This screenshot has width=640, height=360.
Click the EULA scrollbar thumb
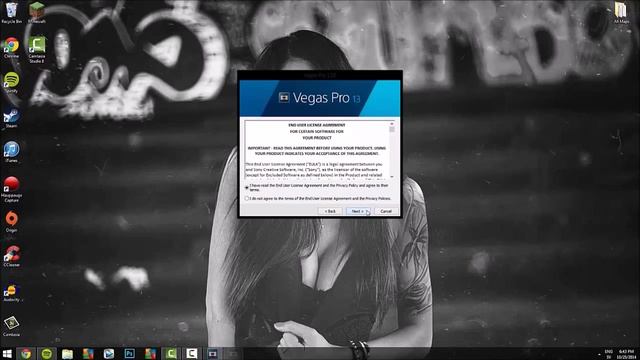tap(392, 129)
